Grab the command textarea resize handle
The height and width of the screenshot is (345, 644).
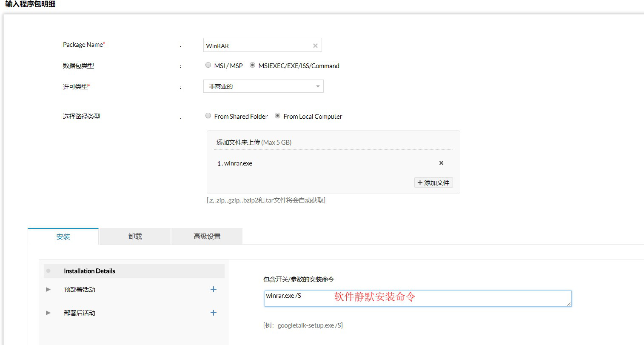tap(569, 304)
